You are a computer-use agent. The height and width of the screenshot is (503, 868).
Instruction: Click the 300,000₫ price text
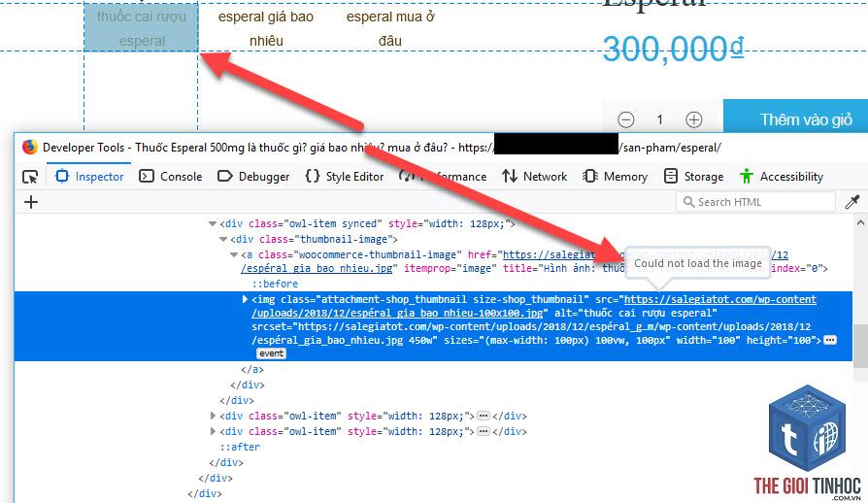673,49
